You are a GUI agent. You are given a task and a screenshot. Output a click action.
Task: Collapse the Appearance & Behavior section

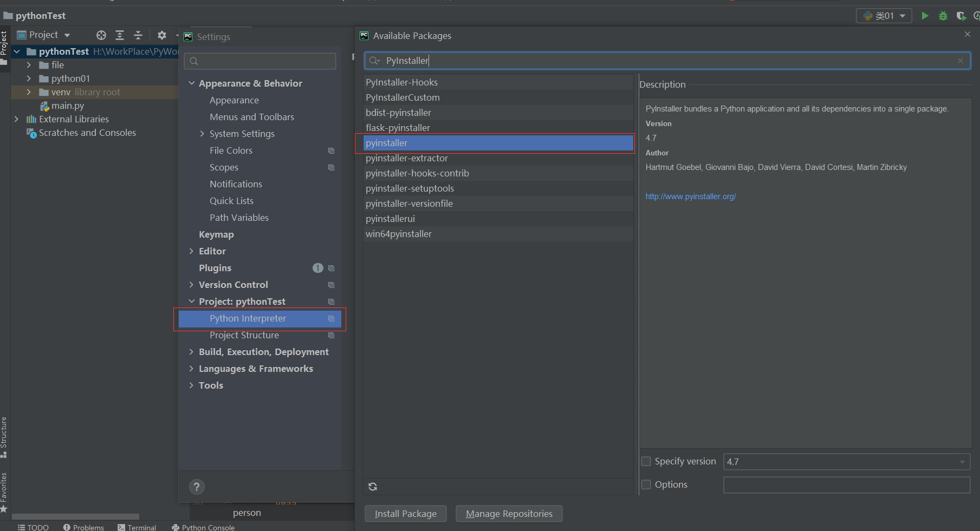tap(191, 83)
